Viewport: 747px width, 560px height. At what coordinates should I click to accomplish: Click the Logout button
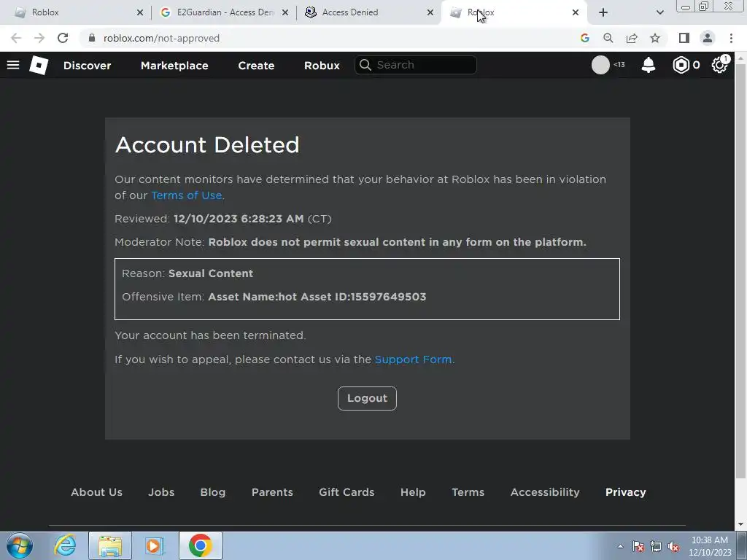(367, 398)
